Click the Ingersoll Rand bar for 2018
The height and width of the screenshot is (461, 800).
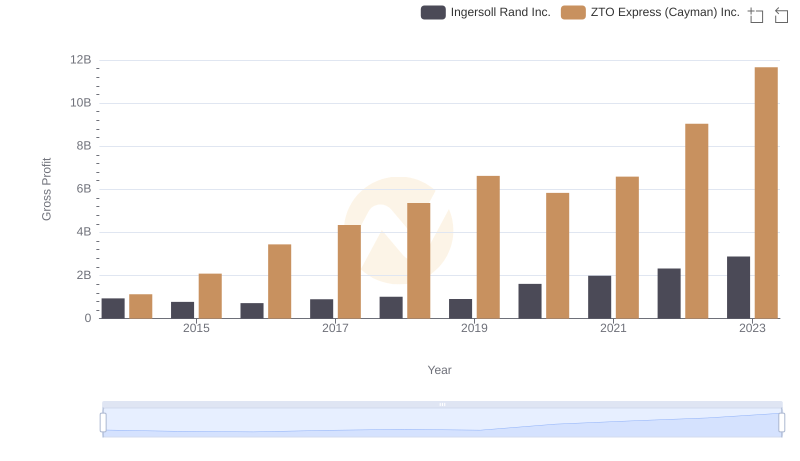[x=391, y=308]
